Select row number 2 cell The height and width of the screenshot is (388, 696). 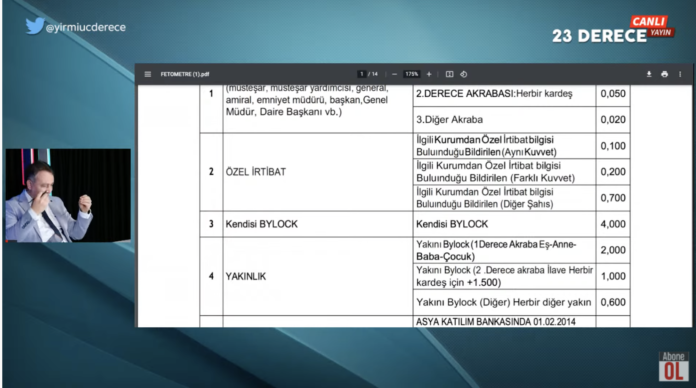click(211, 172)
